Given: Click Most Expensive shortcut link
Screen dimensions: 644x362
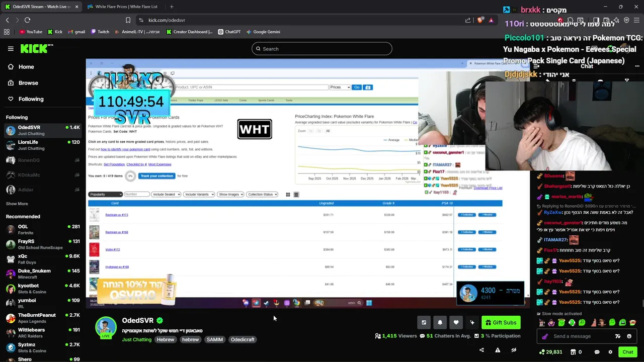Looking at the screenshot, I should (x=159, y=164).
